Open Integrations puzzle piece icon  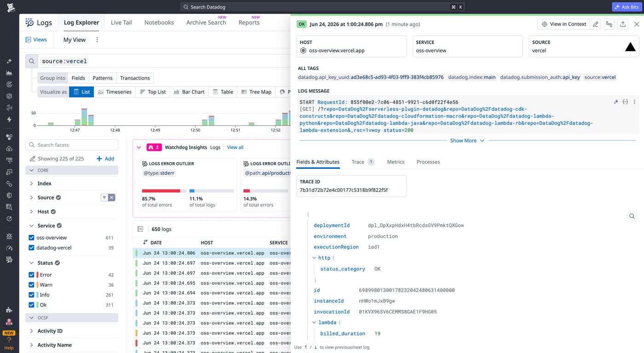click(9, 310)
